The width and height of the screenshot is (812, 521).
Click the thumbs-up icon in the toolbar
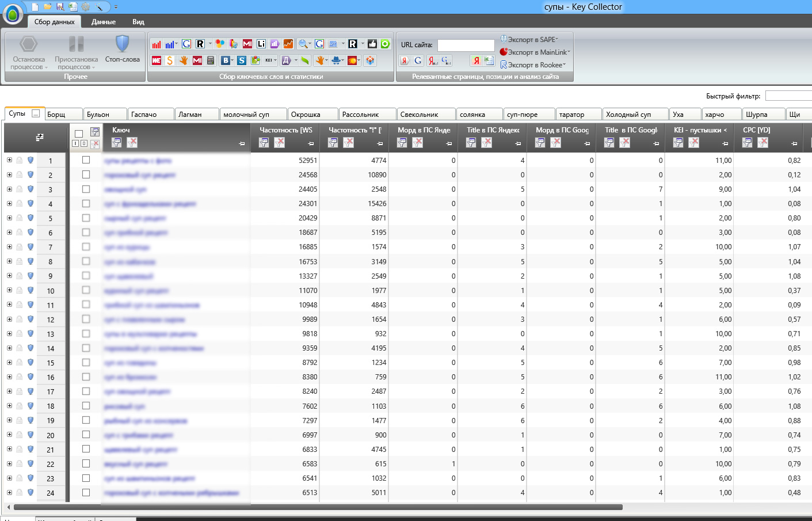coord(372,44)
